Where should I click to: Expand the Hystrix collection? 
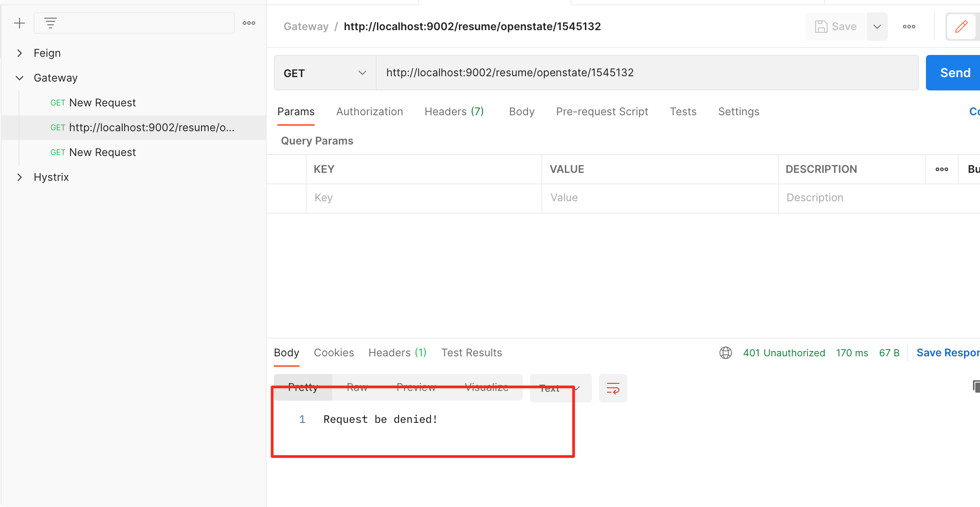pos(19,177)
